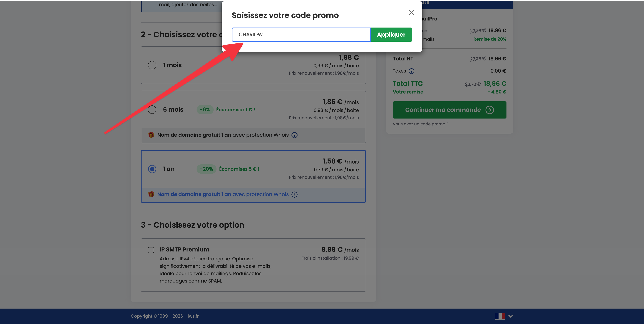This screenshot has height=324, width=644.
Task: Close the promo code dialog
Action: pyautogui.click(x=411, y=13)
